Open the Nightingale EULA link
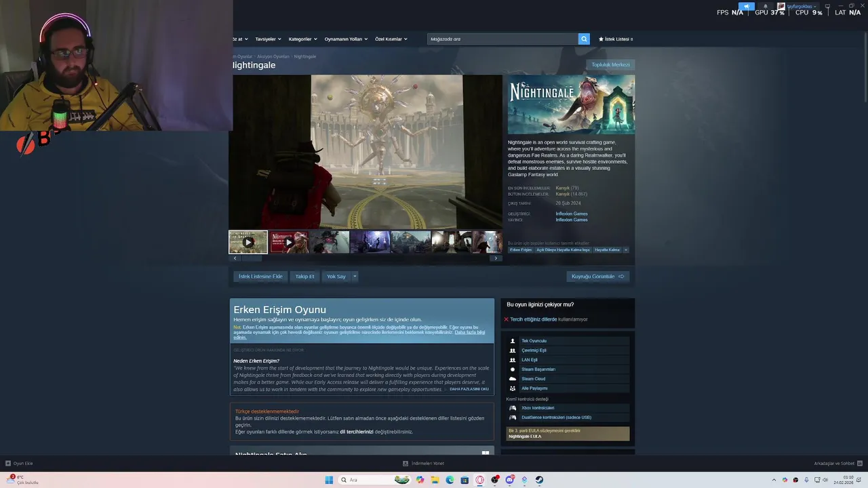Screen dimensions: 868x488 [525, 436]
